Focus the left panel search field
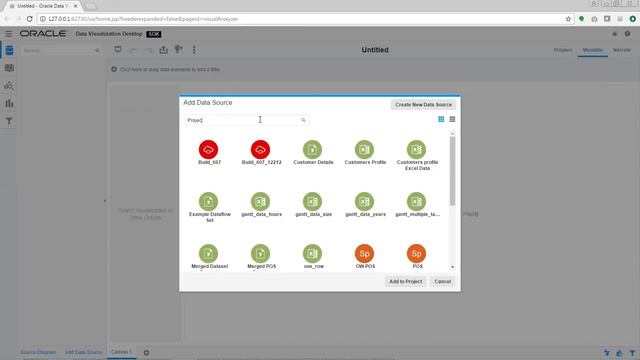The height and width of the screenshot is (360, 640). (x=61, y=51)
